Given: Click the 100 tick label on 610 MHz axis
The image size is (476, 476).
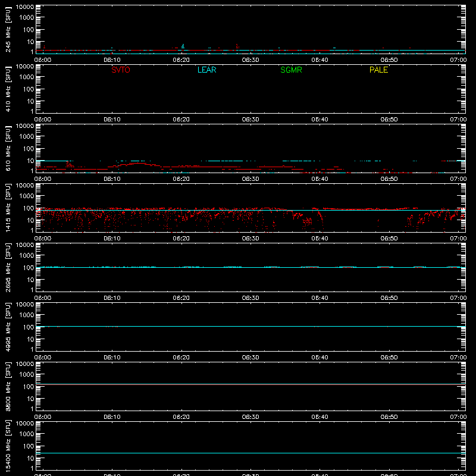Looking at the screenshot, I should pyautogui.click(x=29, y=149).
